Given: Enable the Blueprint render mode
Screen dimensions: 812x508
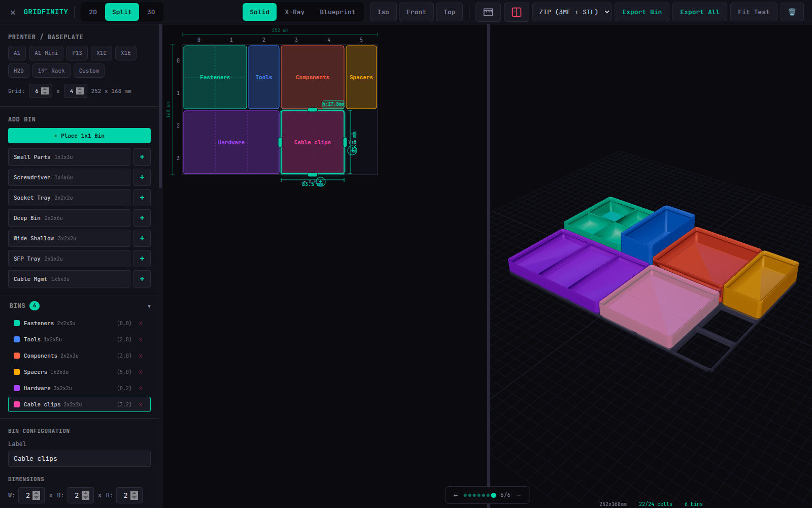Looking at the screenshot, I should coord(337,12).
